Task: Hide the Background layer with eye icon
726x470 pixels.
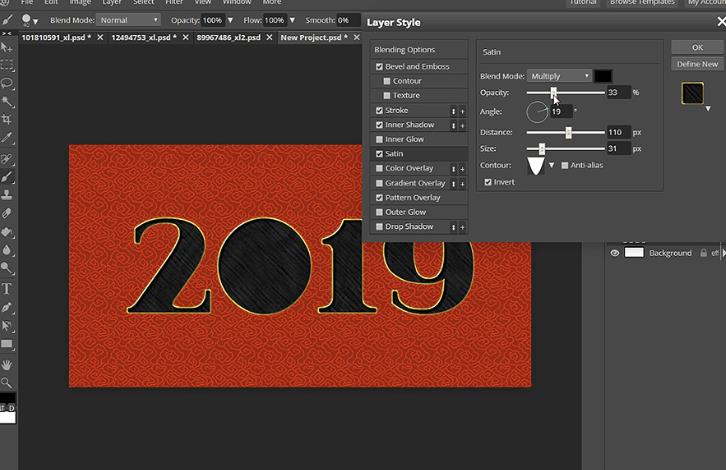Action: 614,253
